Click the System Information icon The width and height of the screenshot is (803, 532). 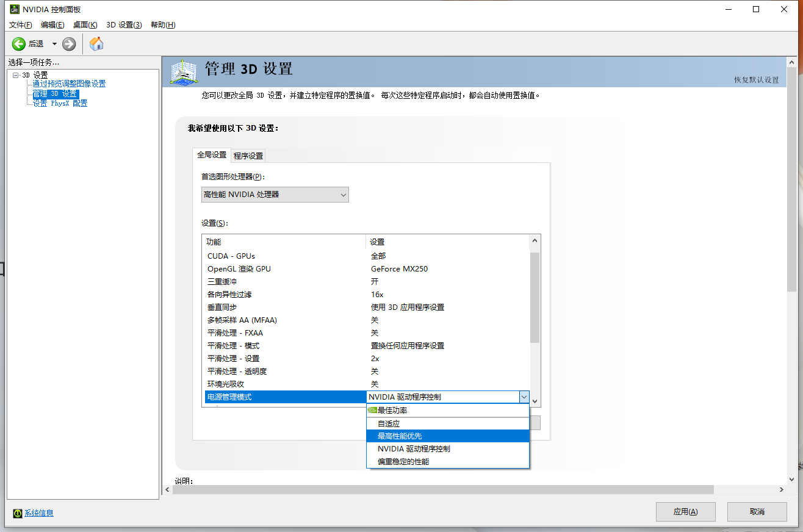tap(18, 513)
